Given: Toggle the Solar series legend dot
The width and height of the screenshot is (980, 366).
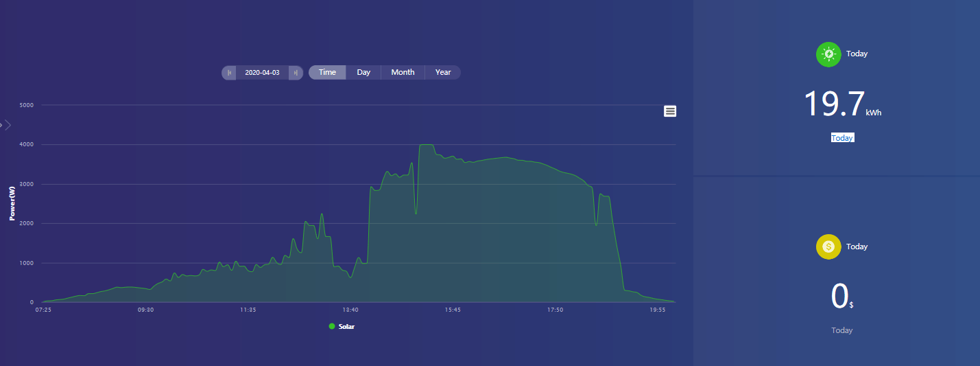Looking at the screenshot, I should (x=332, y=326).
